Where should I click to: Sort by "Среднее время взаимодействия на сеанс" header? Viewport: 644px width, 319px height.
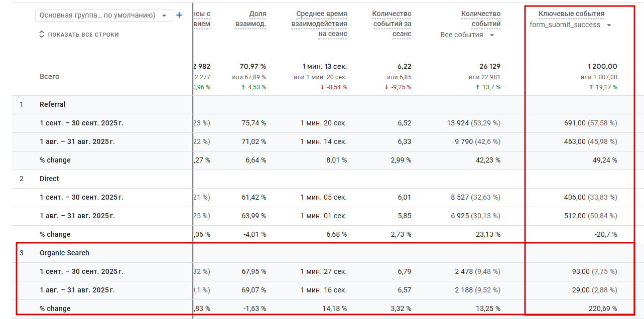[x=319, y=24]
